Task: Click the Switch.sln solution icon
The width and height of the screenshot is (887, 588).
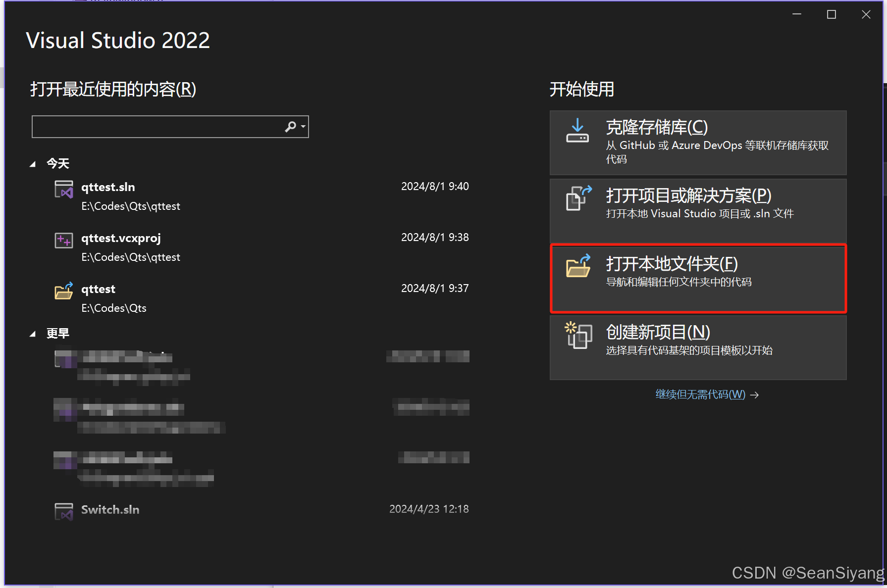Action: (63, 511)
